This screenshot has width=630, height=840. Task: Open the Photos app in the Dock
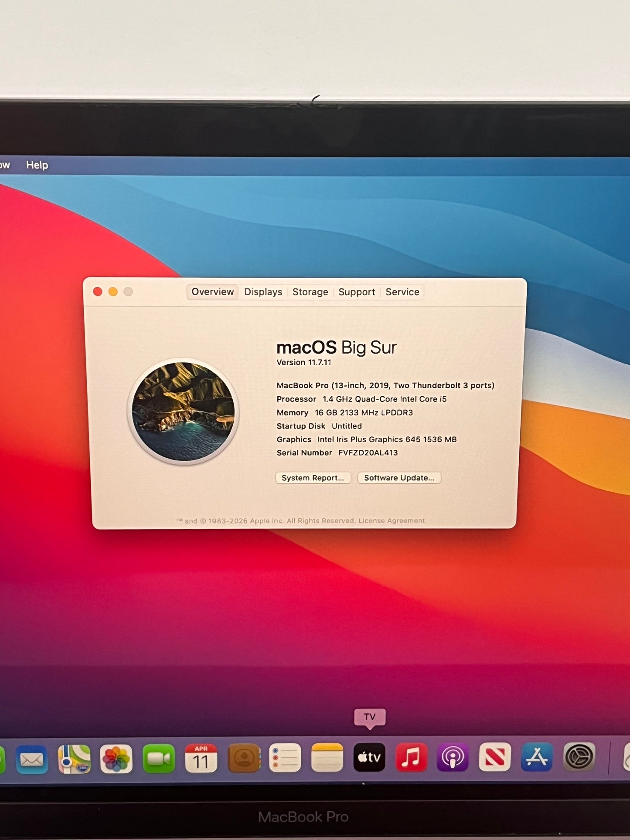[116, 759]
